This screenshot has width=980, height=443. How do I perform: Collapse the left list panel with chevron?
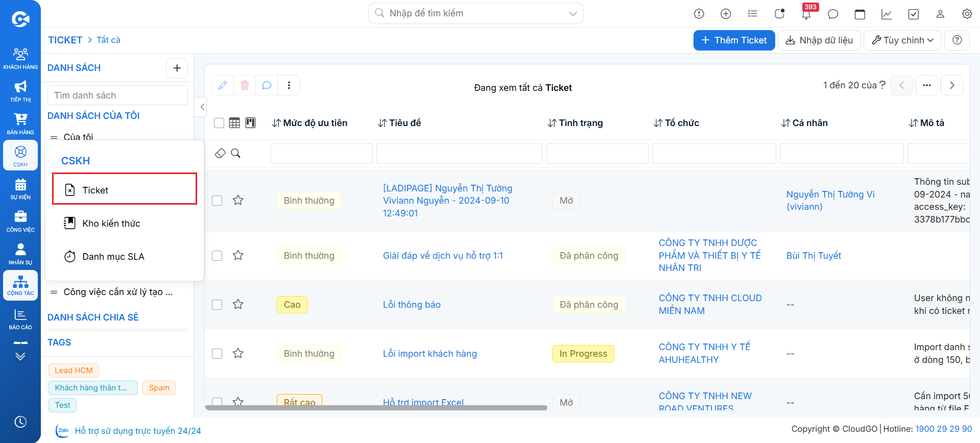(x=202, y=107)
